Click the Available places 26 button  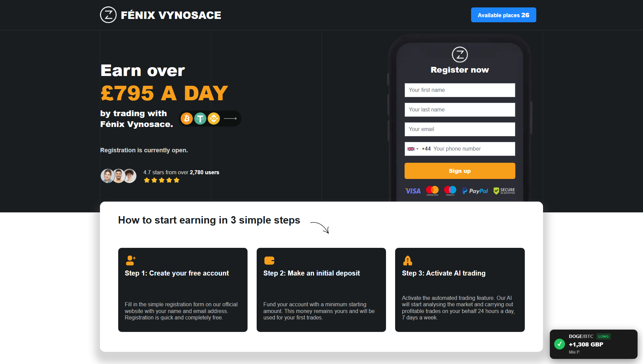tap(504, 15)
